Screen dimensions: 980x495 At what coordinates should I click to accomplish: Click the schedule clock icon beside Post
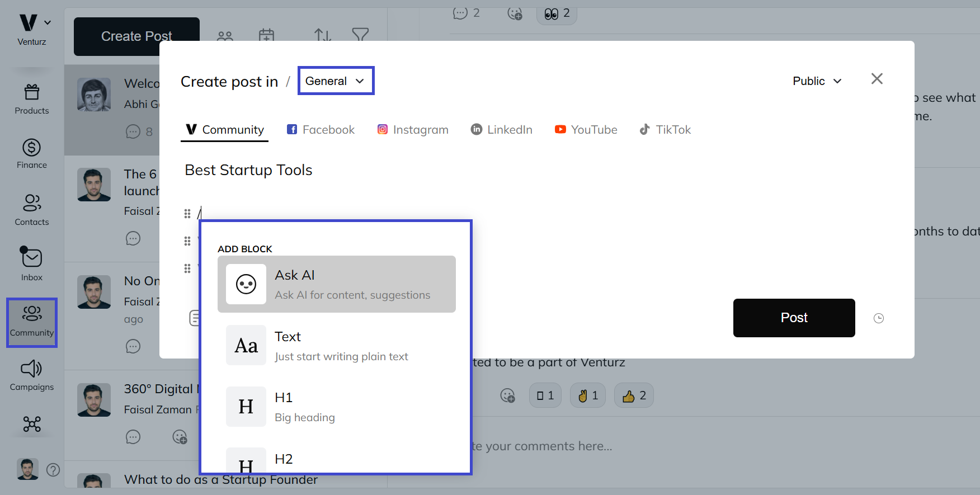879,318
